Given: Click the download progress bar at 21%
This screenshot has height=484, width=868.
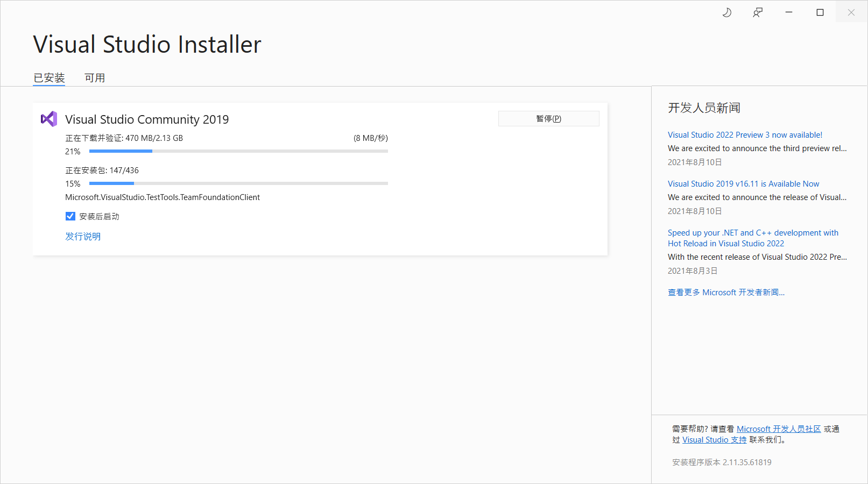Looking at the screenshot, I should pos(238,151).
